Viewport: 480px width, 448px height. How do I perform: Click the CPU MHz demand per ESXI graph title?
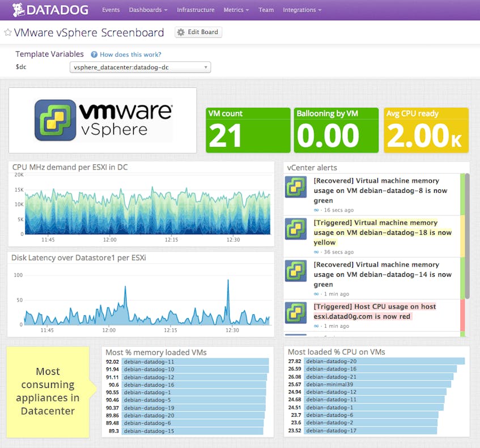click(x=70, y=167)
